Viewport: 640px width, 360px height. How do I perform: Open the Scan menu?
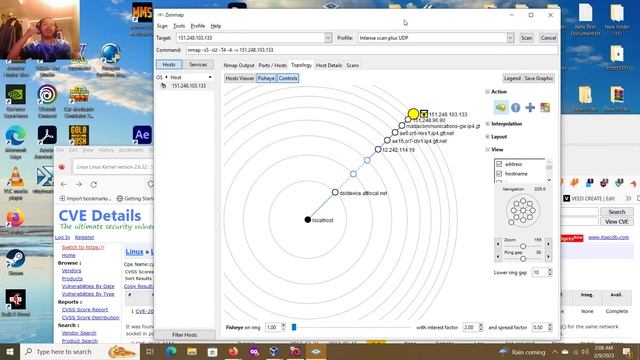pos(162,26)
